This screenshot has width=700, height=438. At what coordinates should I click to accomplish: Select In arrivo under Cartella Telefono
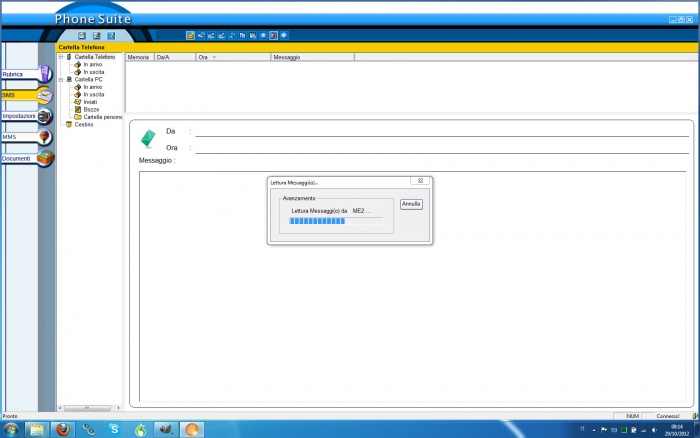(x=92, y=65)
